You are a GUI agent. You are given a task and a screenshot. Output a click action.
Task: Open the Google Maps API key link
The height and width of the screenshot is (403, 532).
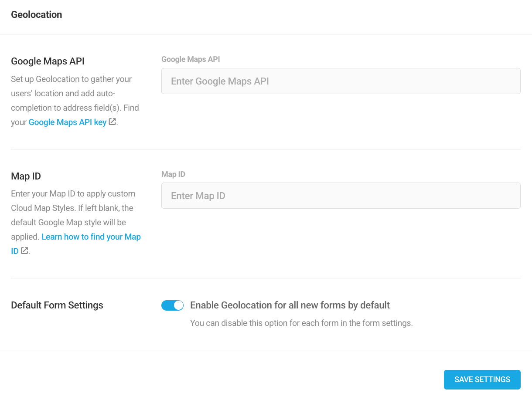(68, 122)
